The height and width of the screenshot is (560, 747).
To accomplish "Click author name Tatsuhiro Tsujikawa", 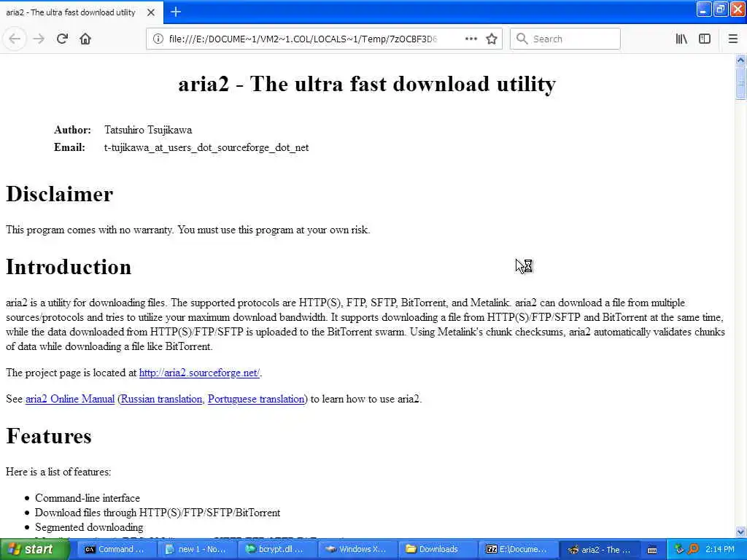I will click(x=148, y=130).
